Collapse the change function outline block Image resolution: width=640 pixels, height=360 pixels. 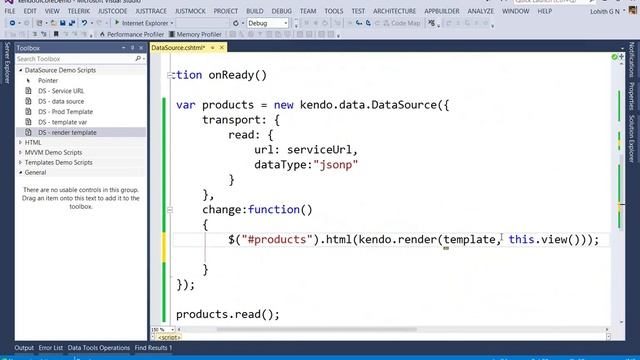[170, 210]
